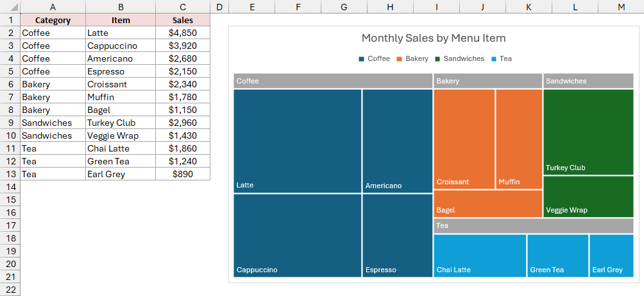The height and width of the screenshot is (296, 644).
Task: Select column D header
Action: [219, 6]
